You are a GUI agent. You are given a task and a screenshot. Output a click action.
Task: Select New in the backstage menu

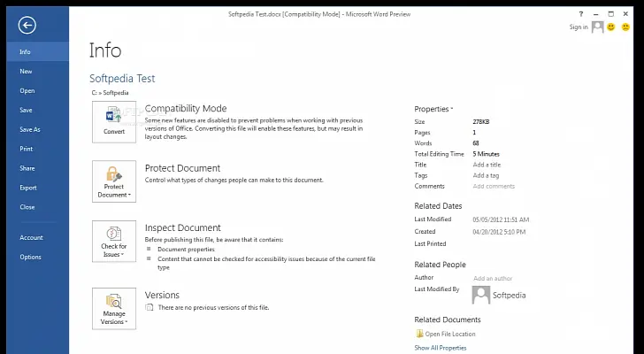coord(38,71)
